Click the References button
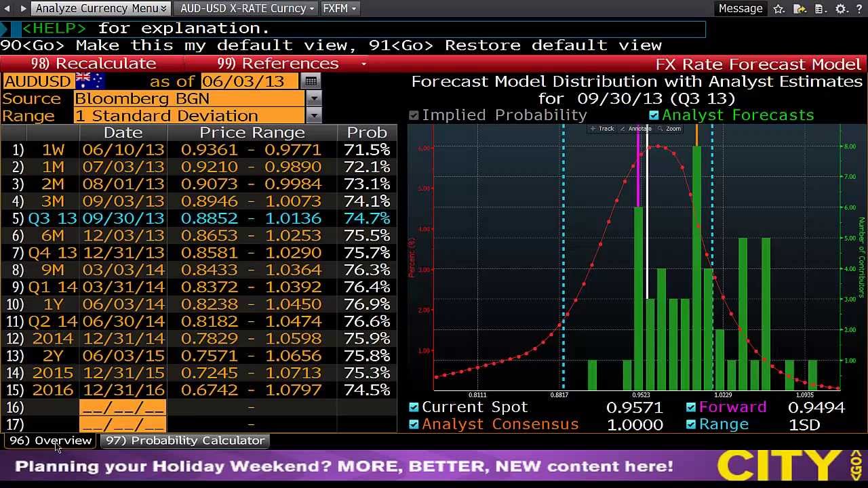Screen dimensions: 868x488 pos(277,64)
